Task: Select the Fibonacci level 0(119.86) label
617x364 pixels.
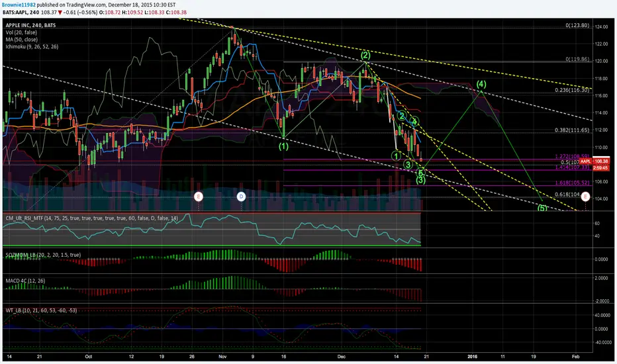Action: coord(577,59)
